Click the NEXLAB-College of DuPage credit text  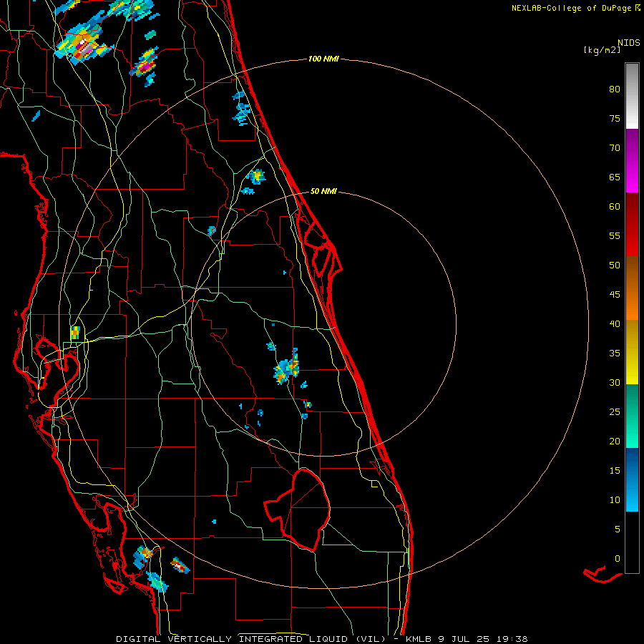pos(571,8)
